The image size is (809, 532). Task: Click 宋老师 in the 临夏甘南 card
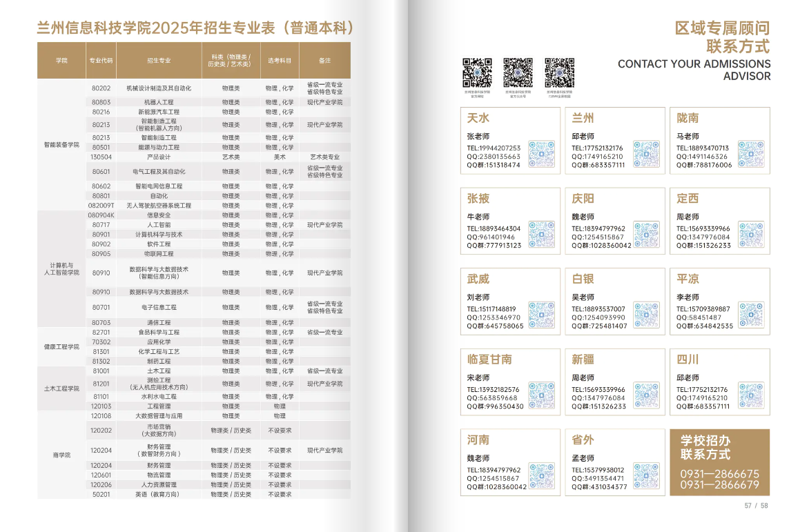click(478, 378)
